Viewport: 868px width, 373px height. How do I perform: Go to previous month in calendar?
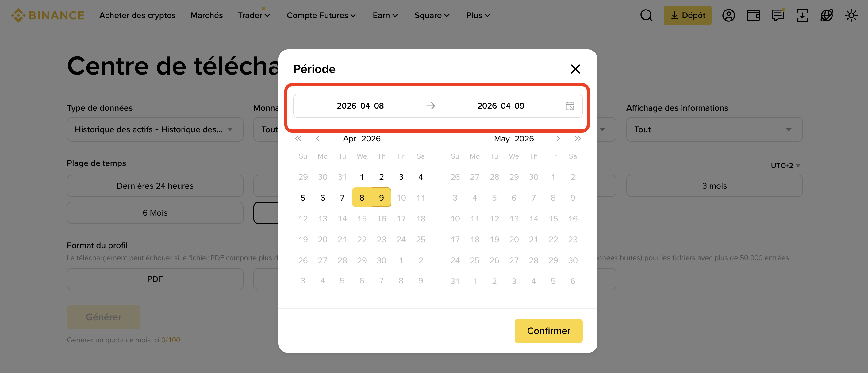click(x=318, y=138)
